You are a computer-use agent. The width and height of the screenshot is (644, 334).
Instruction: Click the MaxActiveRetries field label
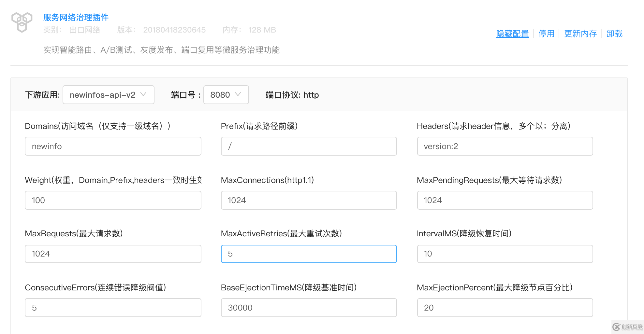(x=281, y=233)
